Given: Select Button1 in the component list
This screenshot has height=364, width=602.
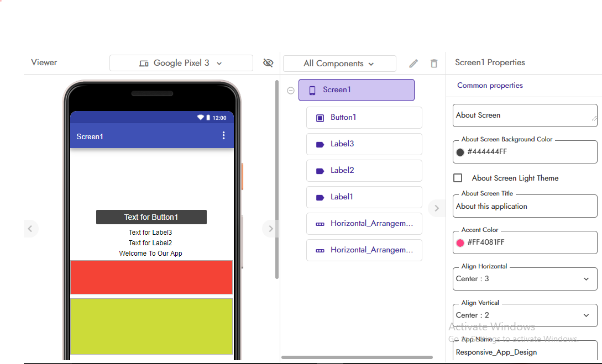Looking at the screenshot, I should pos(364,118).
